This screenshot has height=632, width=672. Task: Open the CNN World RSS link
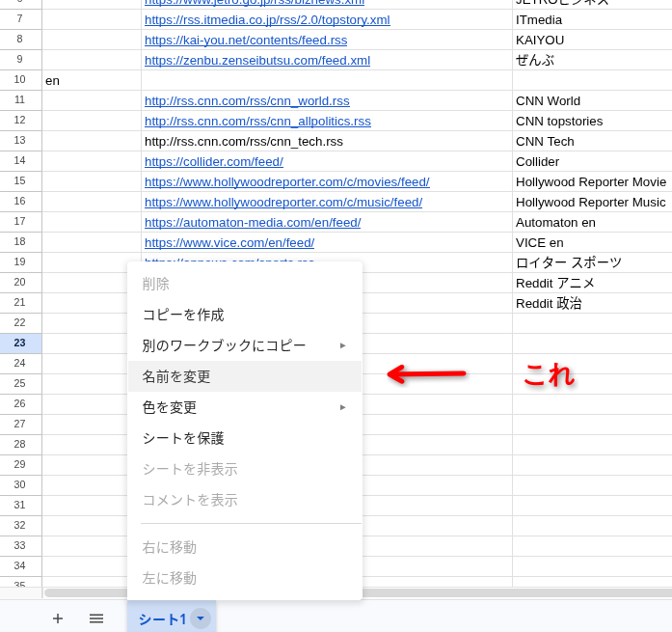coord(247,101)
